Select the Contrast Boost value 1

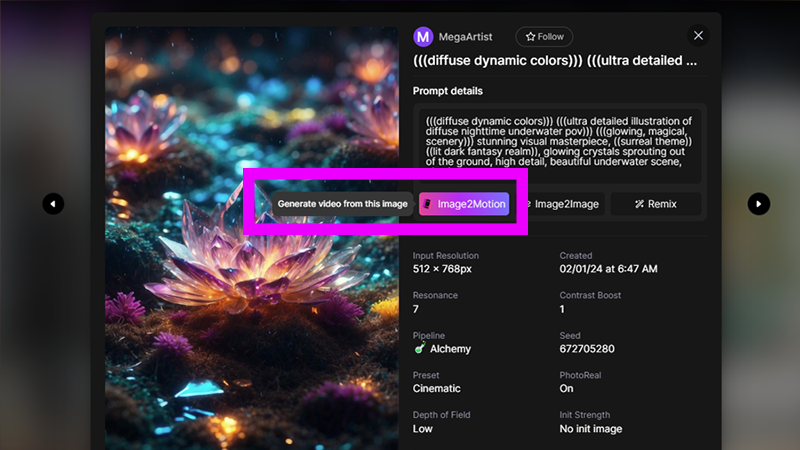point(562,309)
